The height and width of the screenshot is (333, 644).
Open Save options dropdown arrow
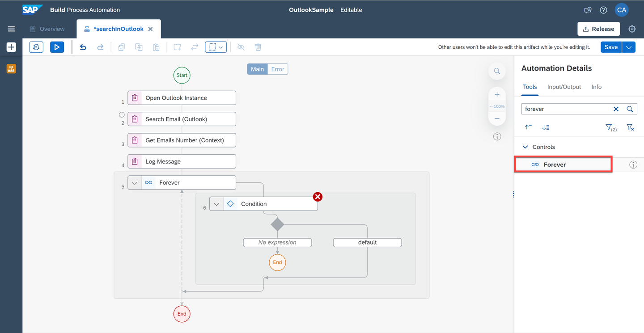[629, 47]
